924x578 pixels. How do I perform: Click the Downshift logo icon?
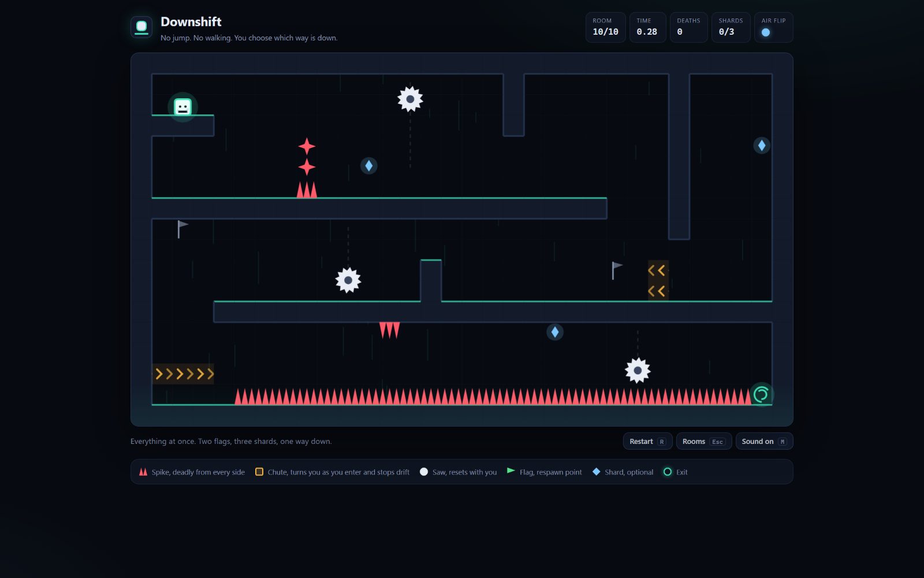(x=141, y=27)
